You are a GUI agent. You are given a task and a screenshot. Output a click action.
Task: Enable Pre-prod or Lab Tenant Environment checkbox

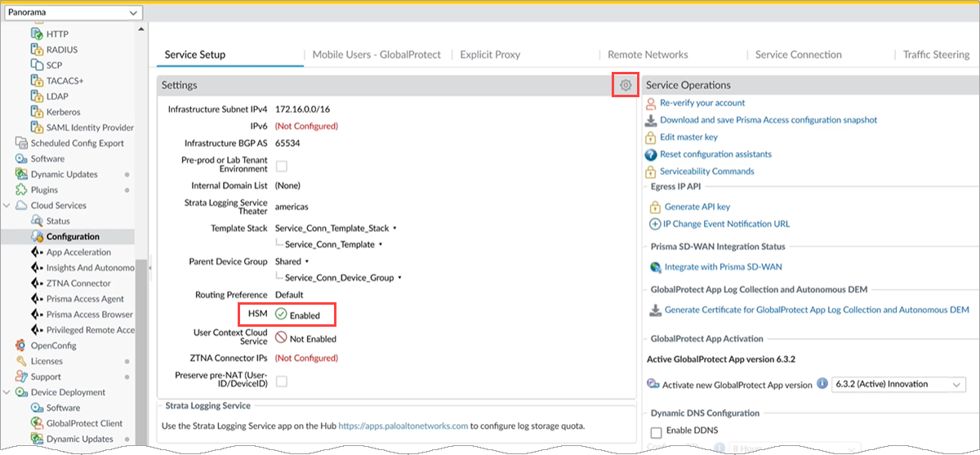point(282,166)
